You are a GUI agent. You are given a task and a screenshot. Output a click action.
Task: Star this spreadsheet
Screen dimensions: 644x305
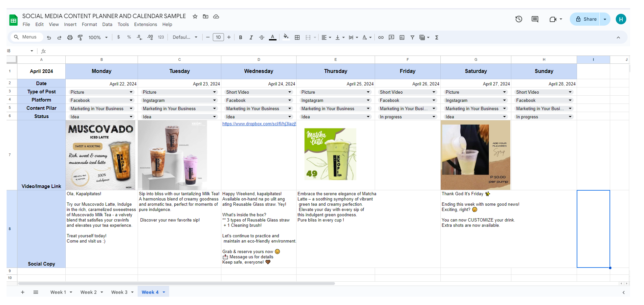click(x=195, y=16)
